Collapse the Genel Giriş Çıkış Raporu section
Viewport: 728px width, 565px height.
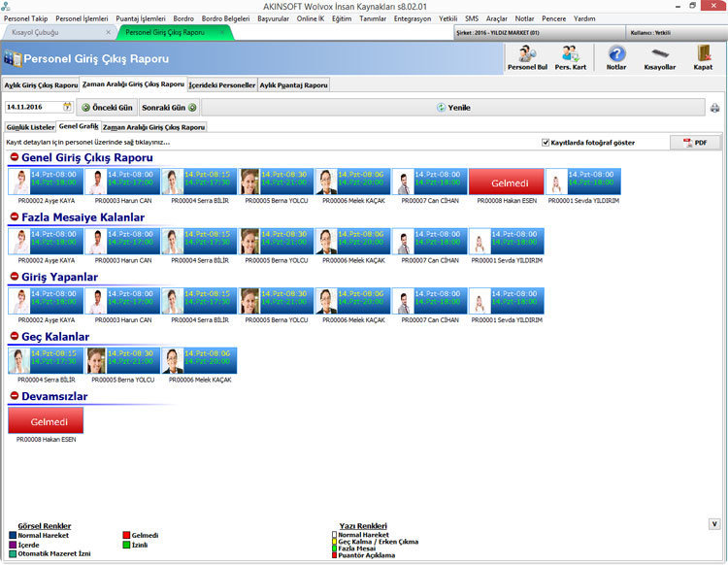tap(15, 157)
